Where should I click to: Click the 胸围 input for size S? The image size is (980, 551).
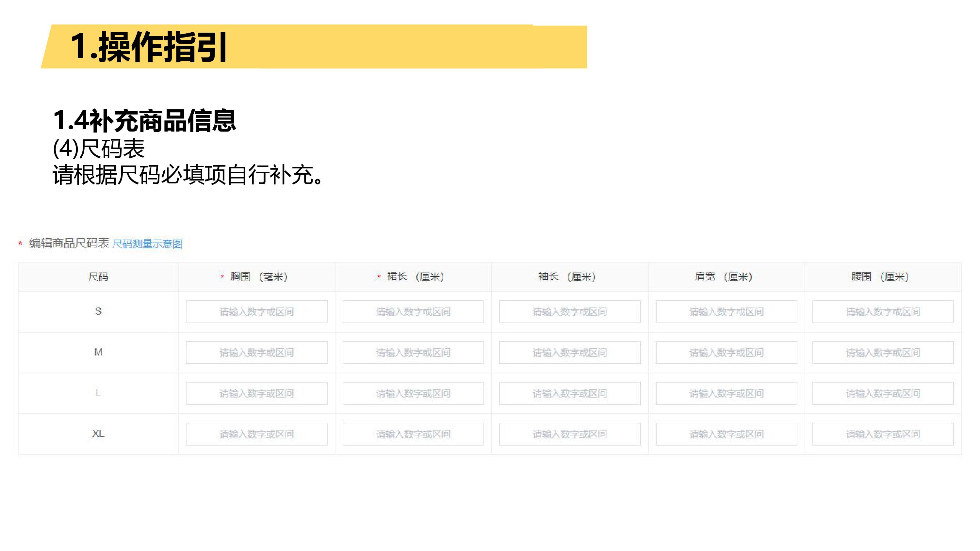[x=256, y=312]
